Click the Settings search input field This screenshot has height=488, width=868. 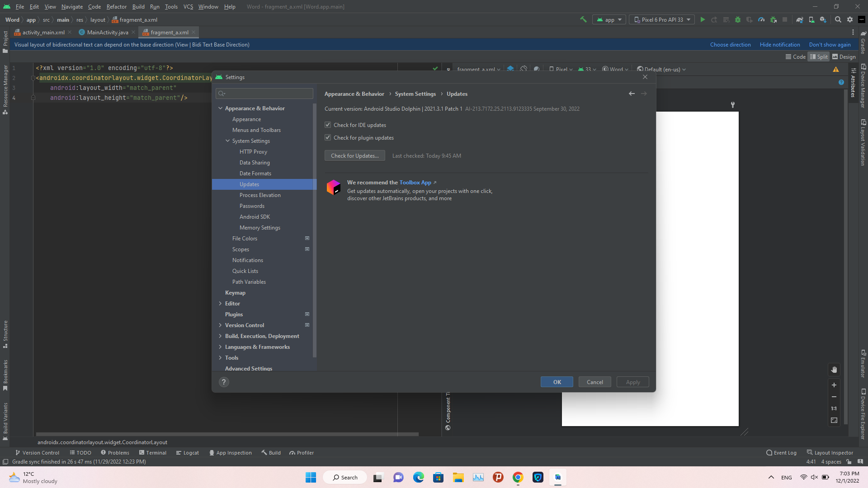(264, 94)
